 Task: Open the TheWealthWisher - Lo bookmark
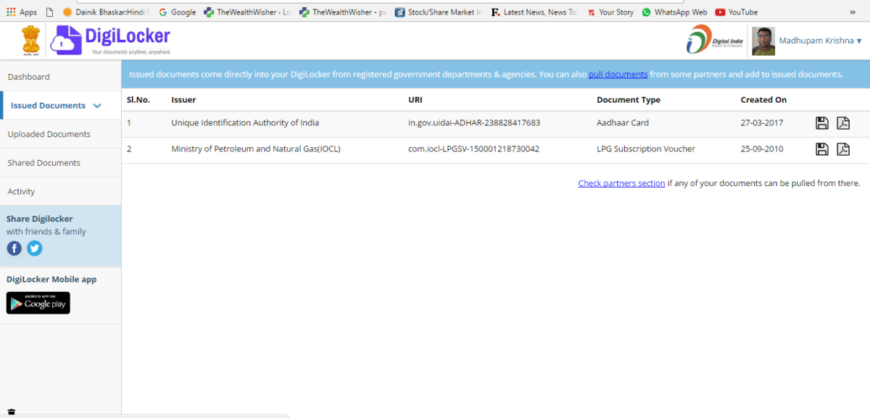[x=247, y=12]
